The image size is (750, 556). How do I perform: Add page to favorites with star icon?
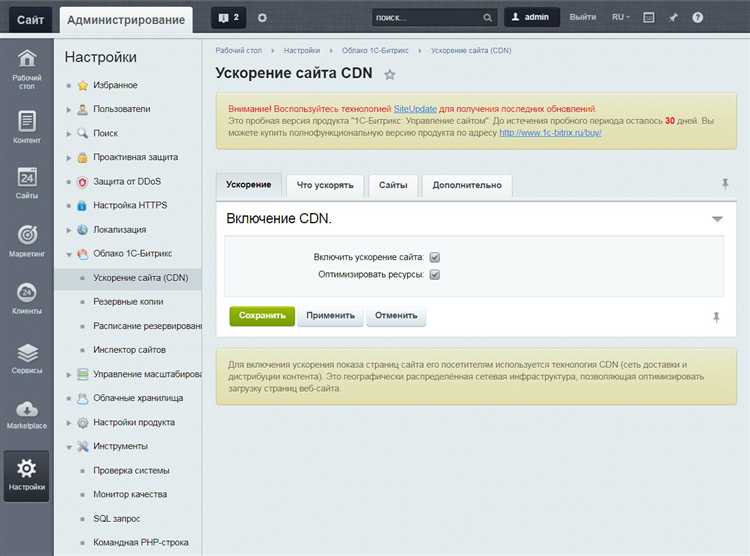coord(390,75)
